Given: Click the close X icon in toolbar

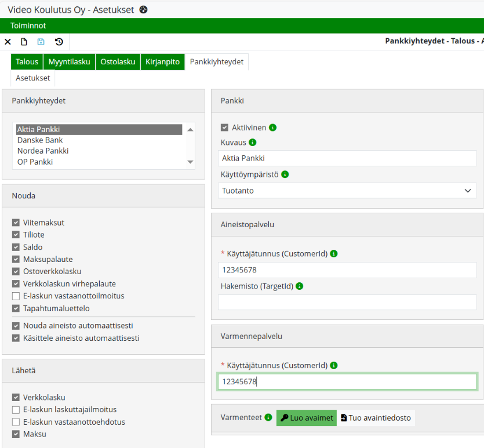Looking at the screenshot, I should pyautogui.click(x=8, y=42).
